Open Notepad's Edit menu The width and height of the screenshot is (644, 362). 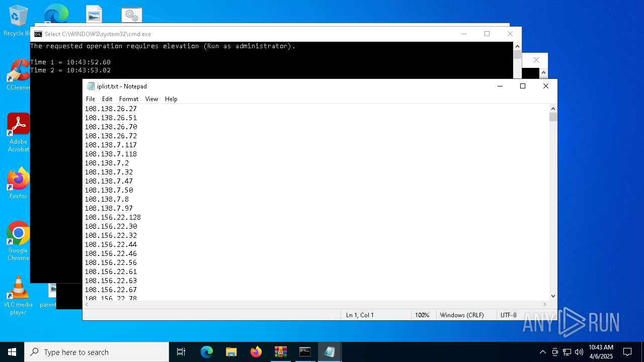point(107,99)
